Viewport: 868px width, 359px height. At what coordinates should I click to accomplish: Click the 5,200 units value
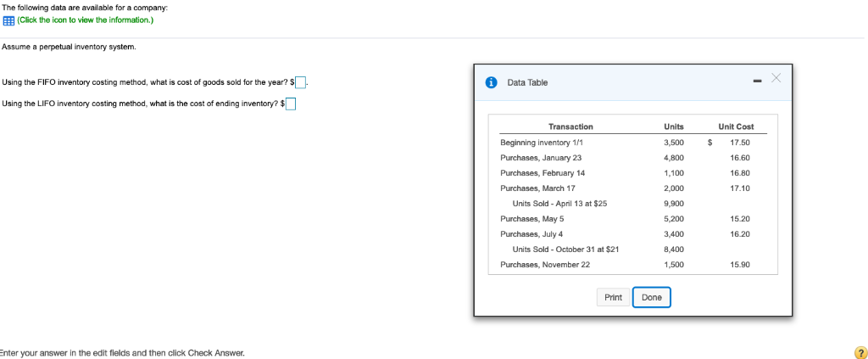(x=674, y=219)
